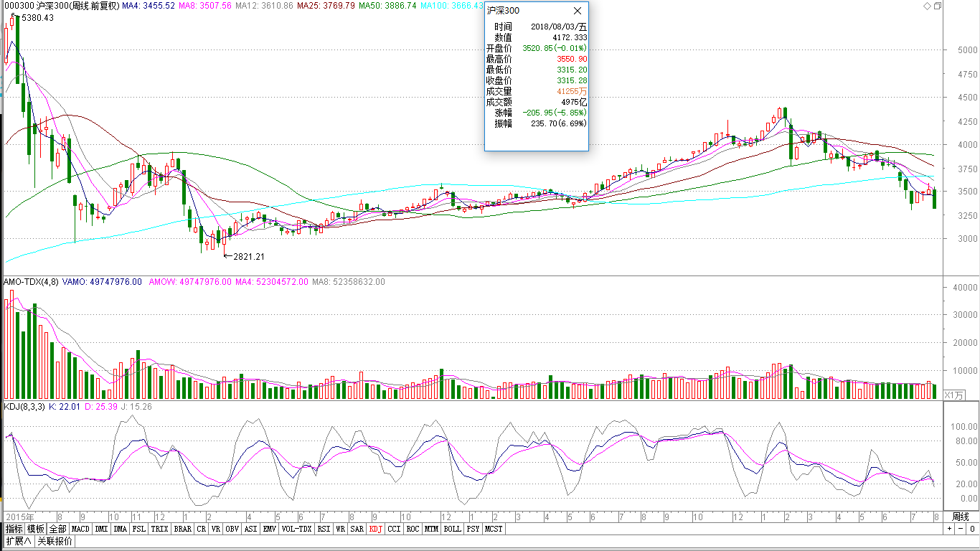Switch indicator to WR
The height and width of the screenshot is (551, 980).
coord(341,529)
